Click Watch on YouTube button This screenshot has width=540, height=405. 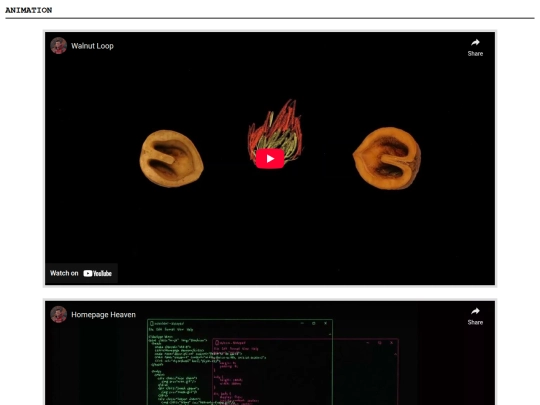coord(81,273)
